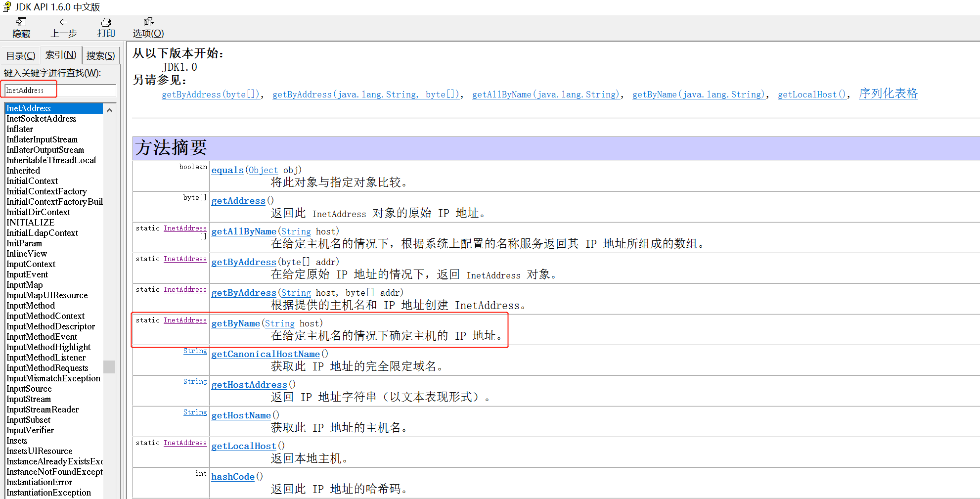The width and height of the screenshot is (980, 499).
Task: Click InetAddress return type in getAllByName row
Action: [x=185, y=228]
